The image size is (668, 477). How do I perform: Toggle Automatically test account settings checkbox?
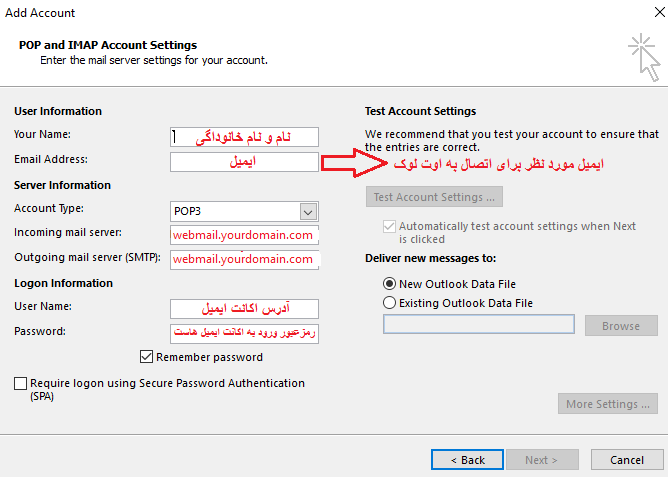click(390, 227)
